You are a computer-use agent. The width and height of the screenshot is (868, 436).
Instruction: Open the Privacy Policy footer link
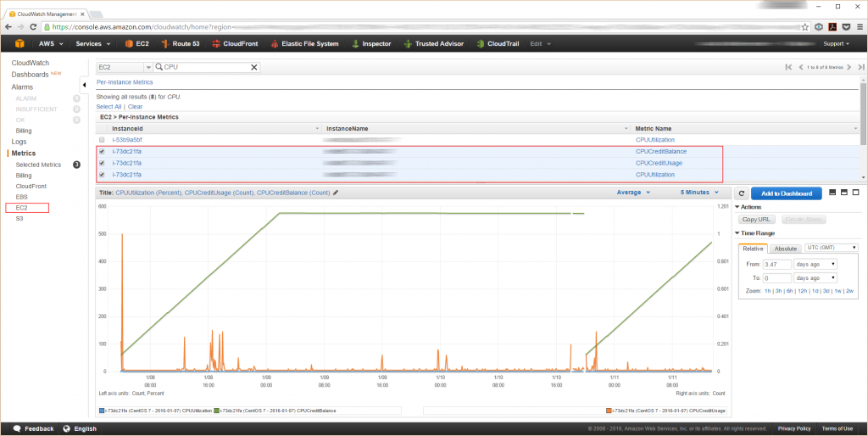click(793, 429)
